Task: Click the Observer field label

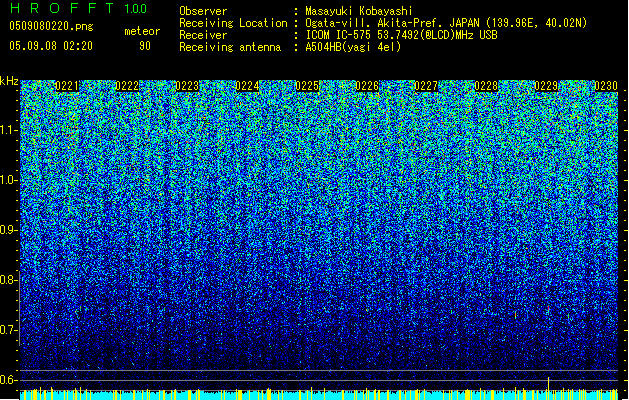Action: click(203, 11)
